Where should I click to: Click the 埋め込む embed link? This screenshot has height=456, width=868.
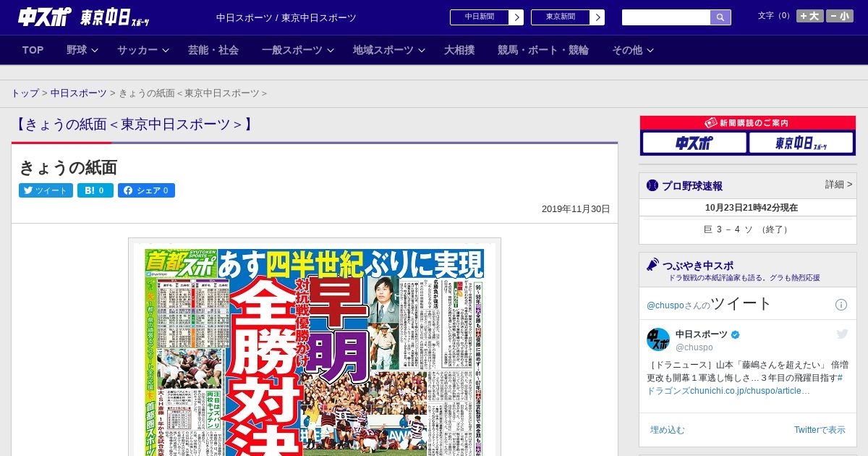(667, 430)
